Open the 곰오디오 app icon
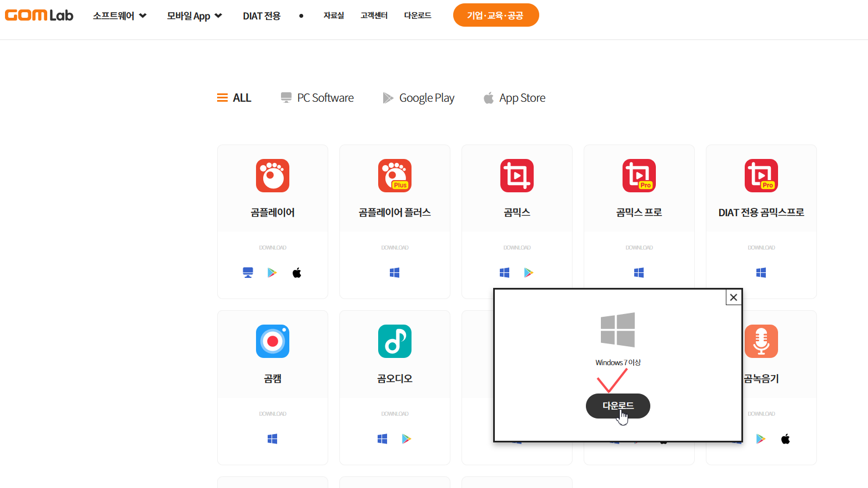868x488 pixels. (x=395, y=341)
